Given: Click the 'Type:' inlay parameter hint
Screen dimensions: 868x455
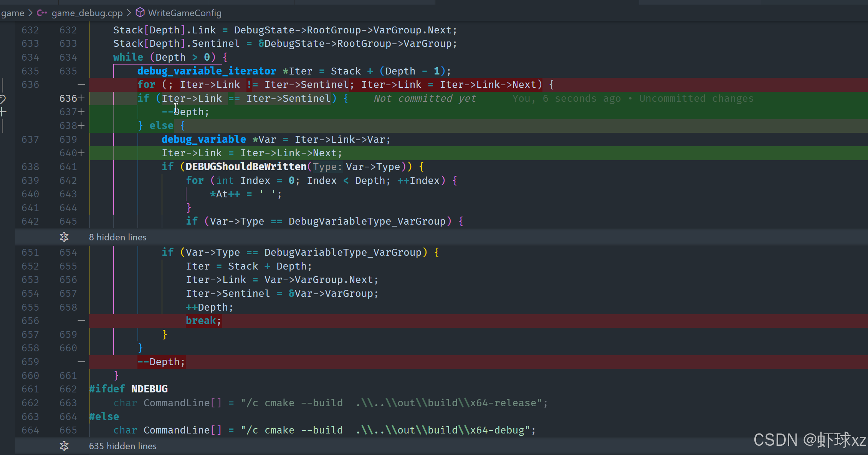Looking at the screenshot, I should (x=327, y=167).
